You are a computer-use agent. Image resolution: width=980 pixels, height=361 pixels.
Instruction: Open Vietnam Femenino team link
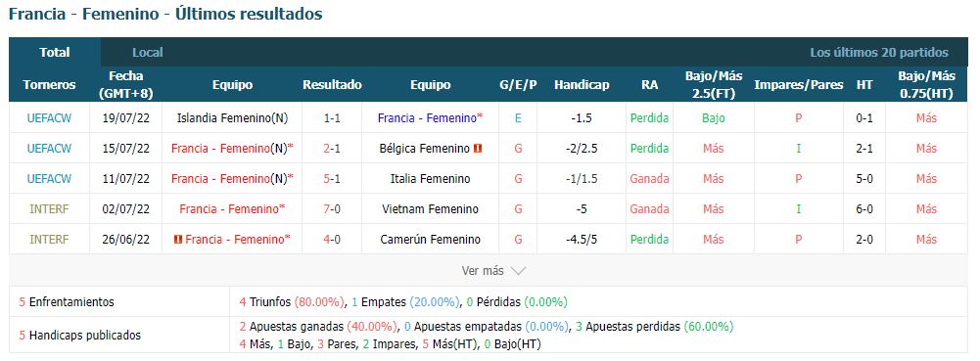pos(430,209)
